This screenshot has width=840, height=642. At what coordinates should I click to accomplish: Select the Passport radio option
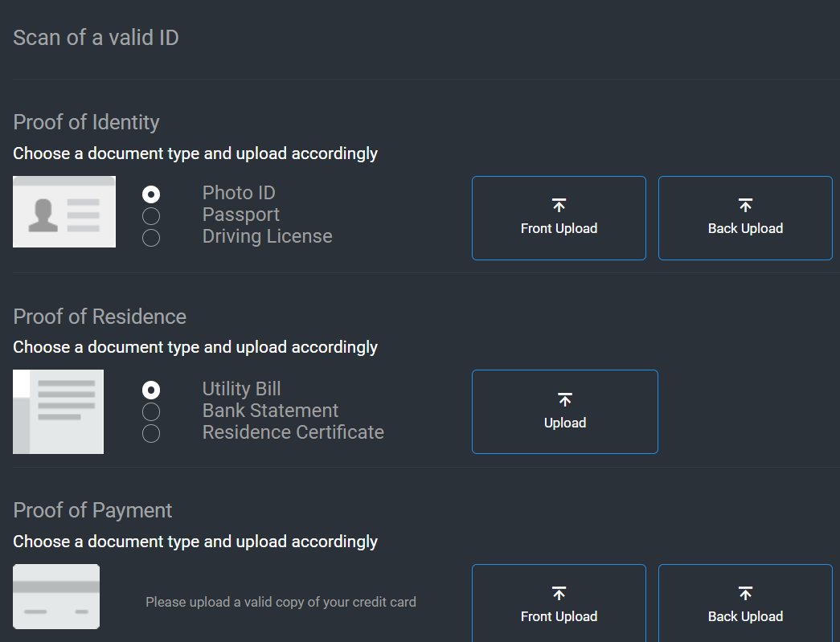point(151,216)
